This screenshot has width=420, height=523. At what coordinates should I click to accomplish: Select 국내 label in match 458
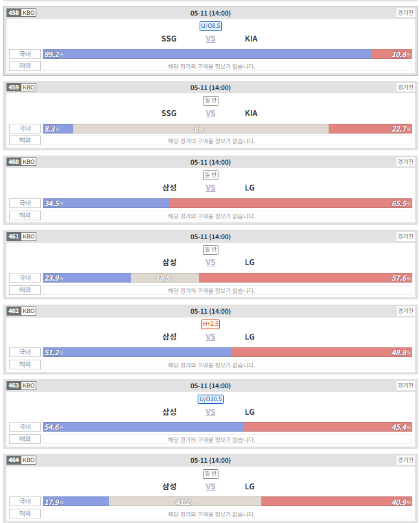25,54
